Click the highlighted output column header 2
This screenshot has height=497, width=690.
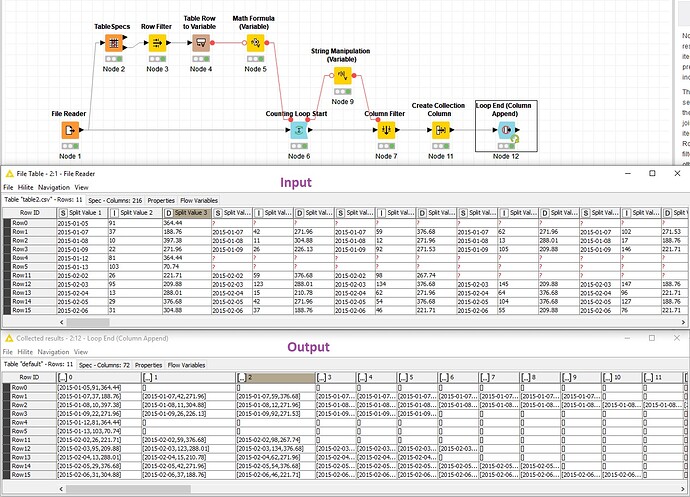tap(275, 377)
